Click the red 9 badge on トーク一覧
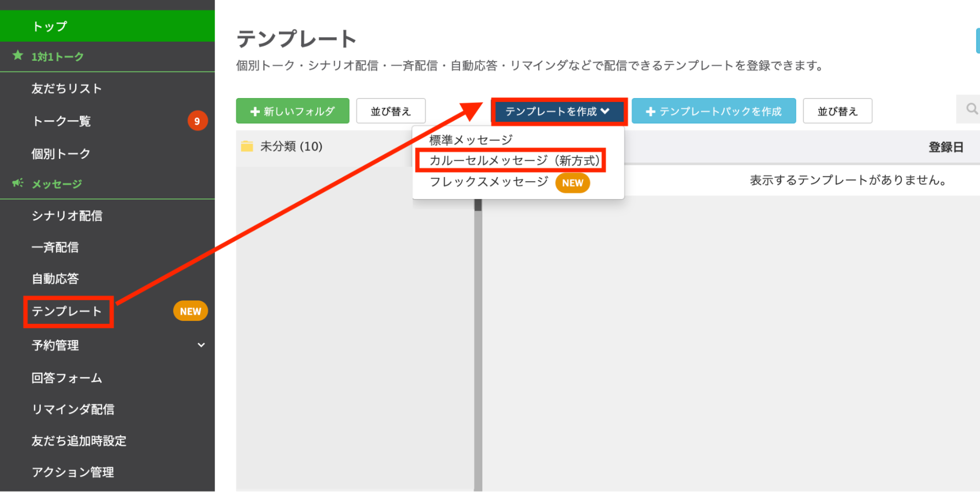This screenshot has width=980, height=492. [x=198, y=121]
